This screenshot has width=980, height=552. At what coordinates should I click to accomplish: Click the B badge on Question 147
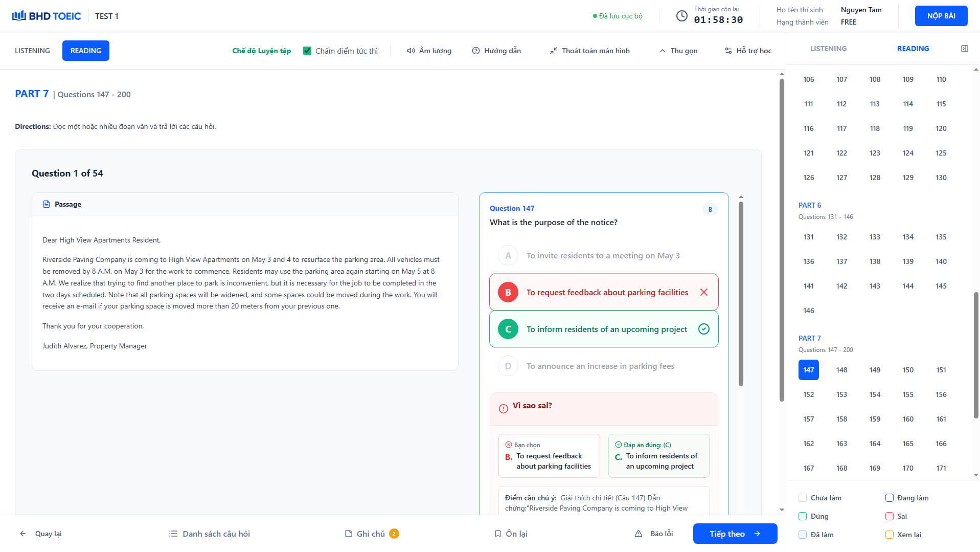tap(710, 209)
